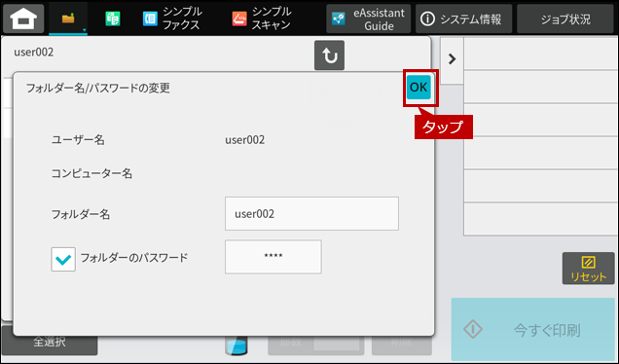Tap 今すぐ印刷 print now button
619x364 pixels.
533,329
